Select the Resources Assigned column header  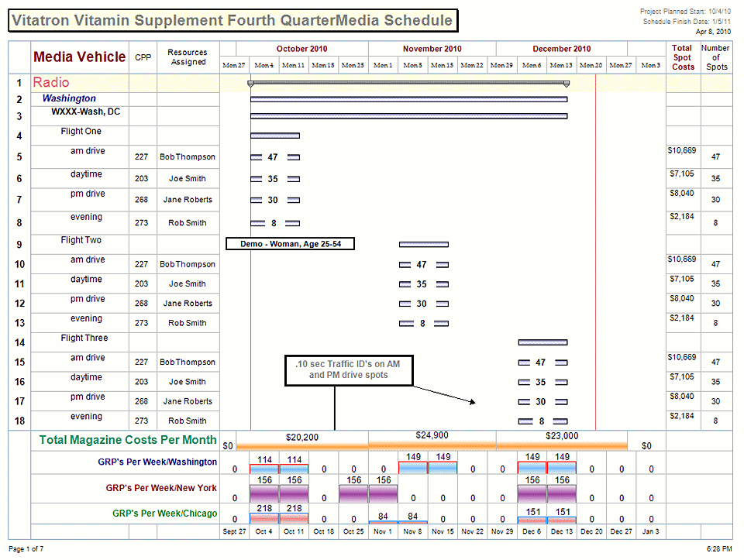tap(188, 57)
